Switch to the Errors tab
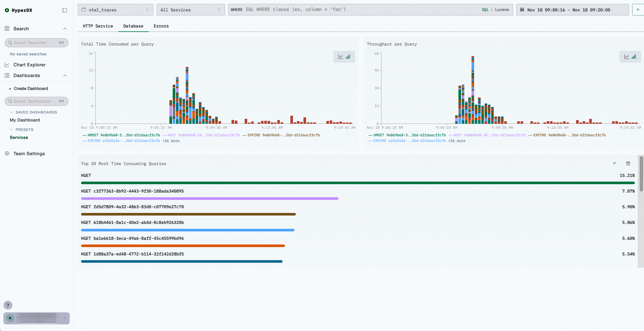This screenshot has height=331, width=644. 161,26
